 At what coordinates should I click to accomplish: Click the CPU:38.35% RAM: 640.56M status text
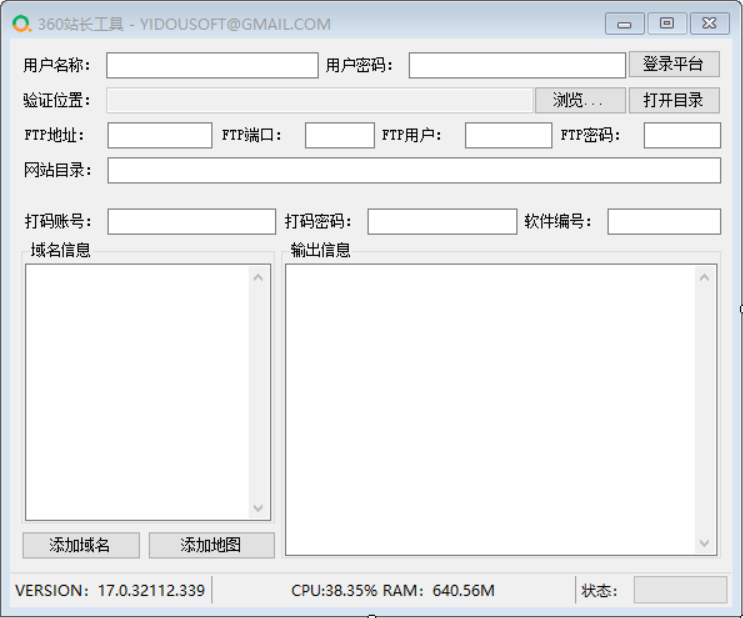click(x=393, y=591)
